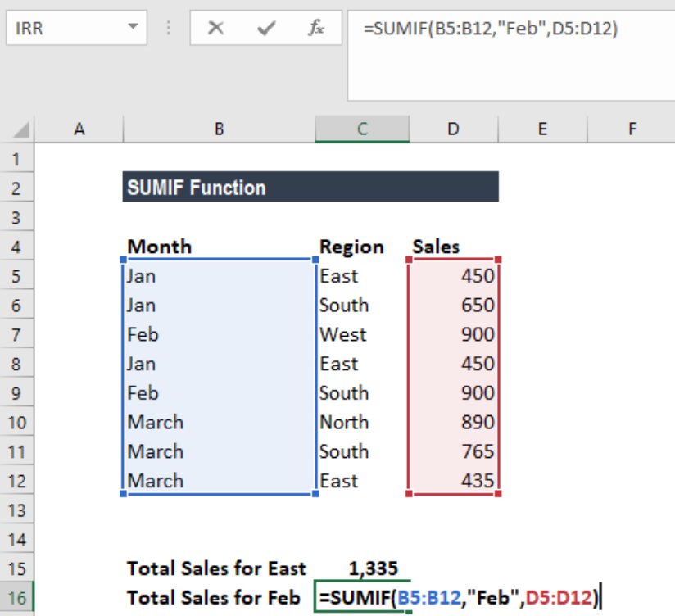Click the Total Sales for Feb label

[x=213, y=598]
